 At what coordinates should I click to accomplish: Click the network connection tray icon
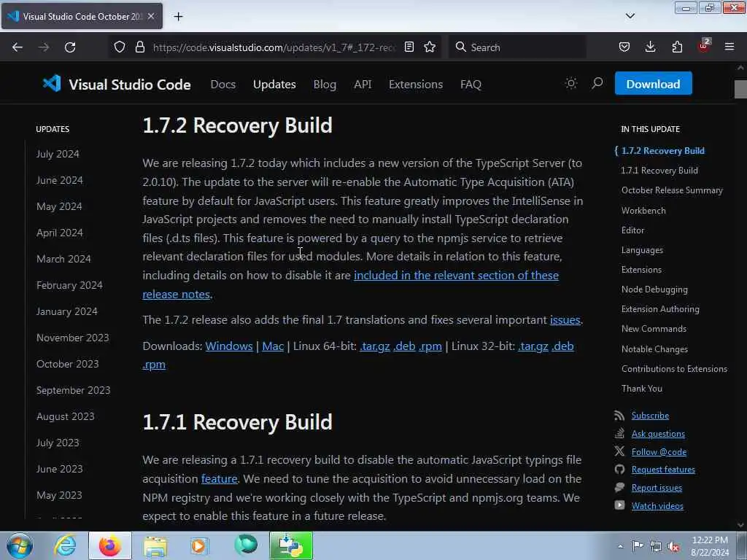pos(656,546)
